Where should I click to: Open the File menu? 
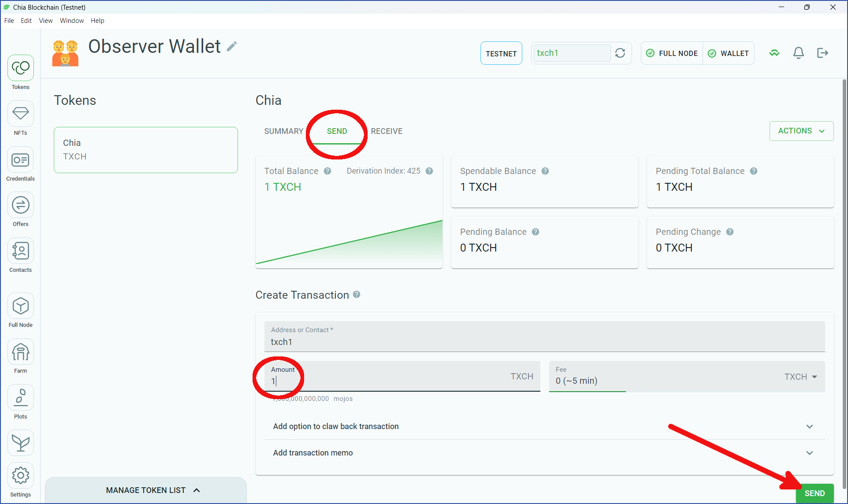[x=9, y=21]
